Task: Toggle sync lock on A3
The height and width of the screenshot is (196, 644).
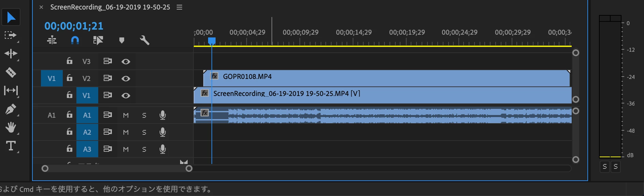Action: coord(108,149)
